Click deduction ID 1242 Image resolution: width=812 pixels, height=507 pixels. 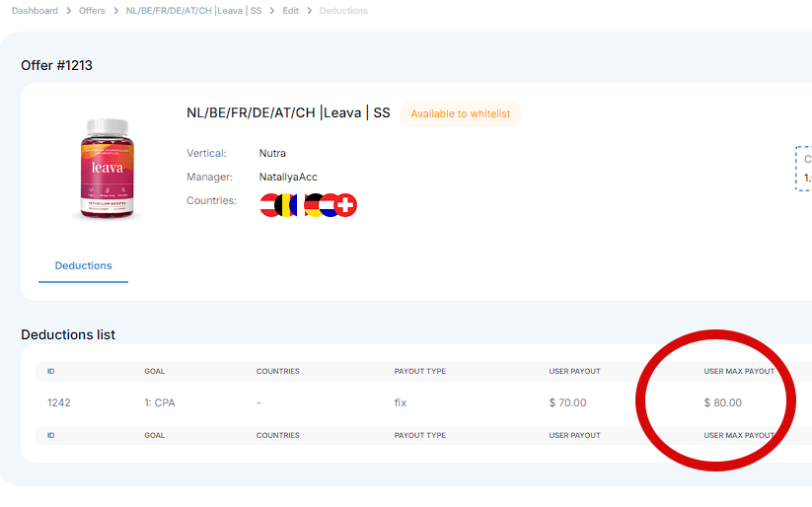coord(59,402)
